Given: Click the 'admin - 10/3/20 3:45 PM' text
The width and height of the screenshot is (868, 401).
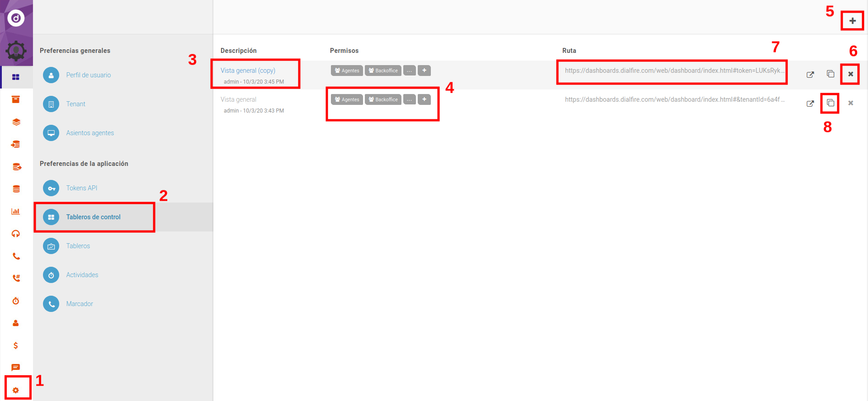Looking at the screenshot, I should coord(254,82).
